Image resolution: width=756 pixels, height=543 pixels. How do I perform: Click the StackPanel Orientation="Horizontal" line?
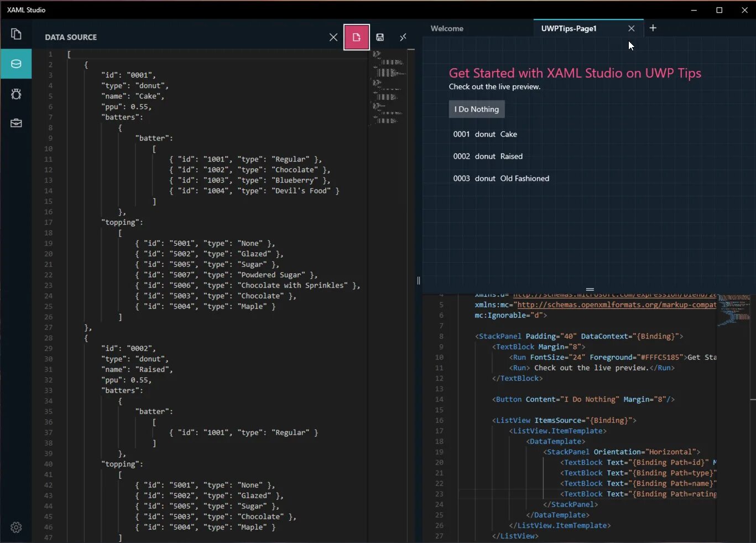[622, 452]
